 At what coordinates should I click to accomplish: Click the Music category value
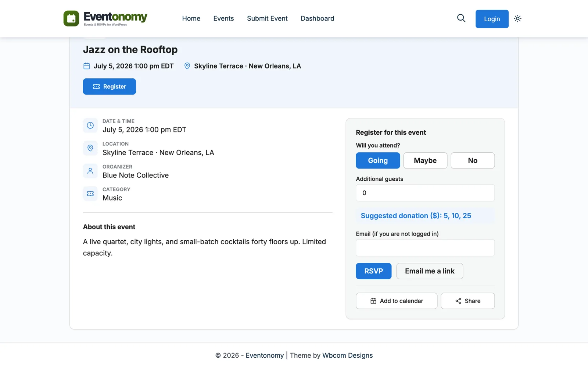112,198
